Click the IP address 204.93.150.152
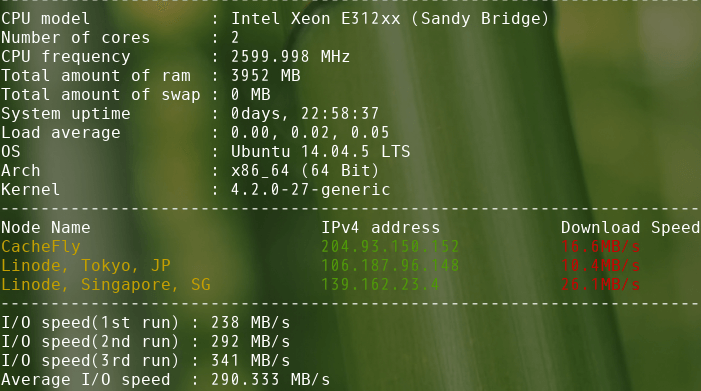 click(390, 246)
